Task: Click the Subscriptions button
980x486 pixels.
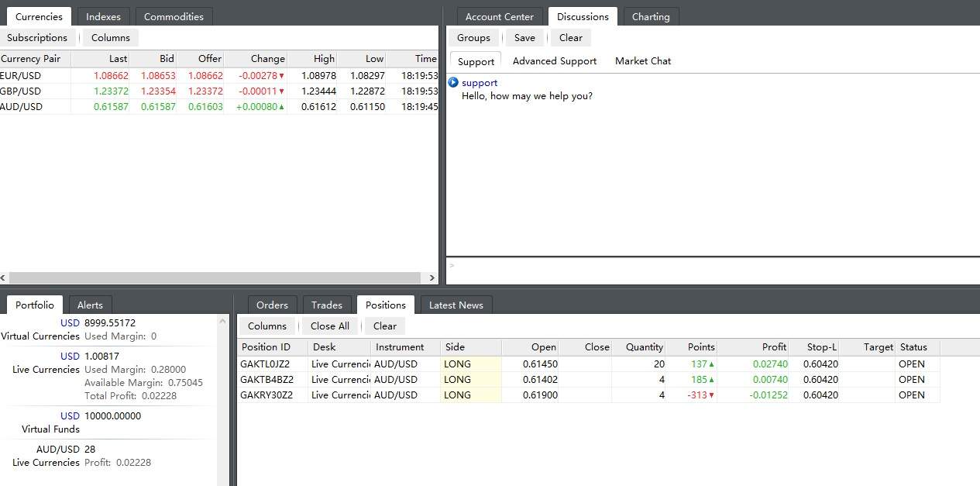Action: click(x=37, y=37)
